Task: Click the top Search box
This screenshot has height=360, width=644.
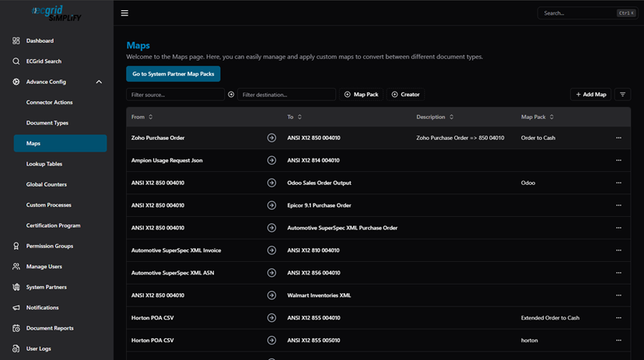Action: click(x=587, y=13)
